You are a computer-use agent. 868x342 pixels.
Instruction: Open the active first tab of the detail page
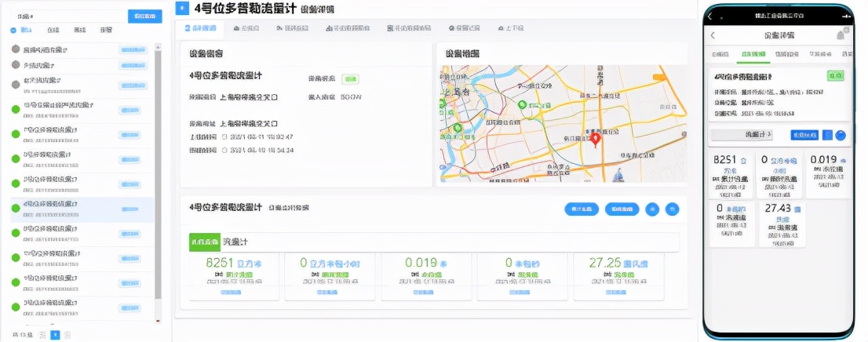[x=200, y=27]
